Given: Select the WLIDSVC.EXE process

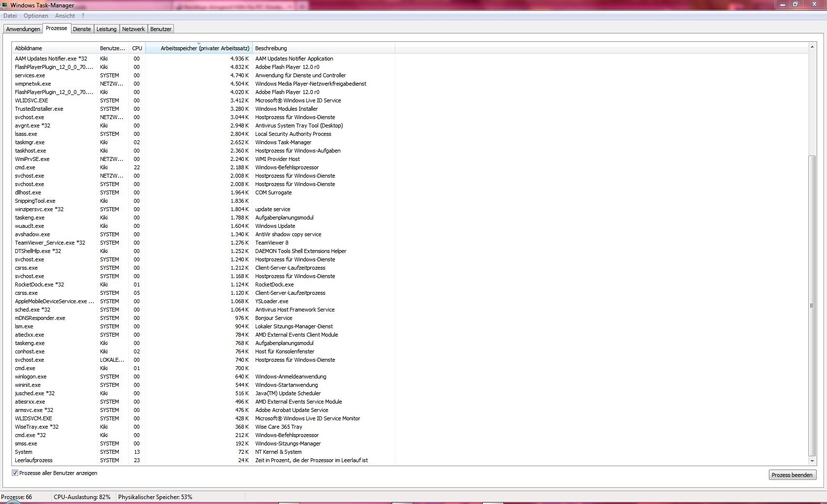Looking at the screenshot, I should coord(203,100).
